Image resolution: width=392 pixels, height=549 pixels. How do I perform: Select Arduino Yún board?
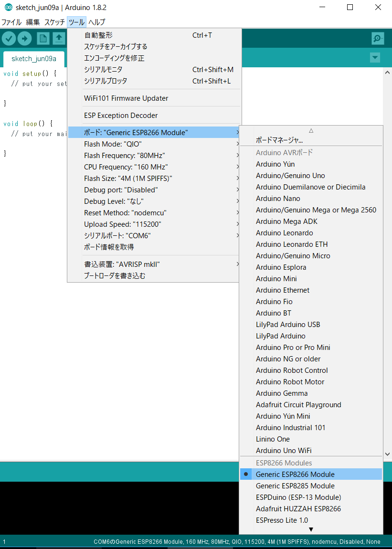click(x=311, y=164)
